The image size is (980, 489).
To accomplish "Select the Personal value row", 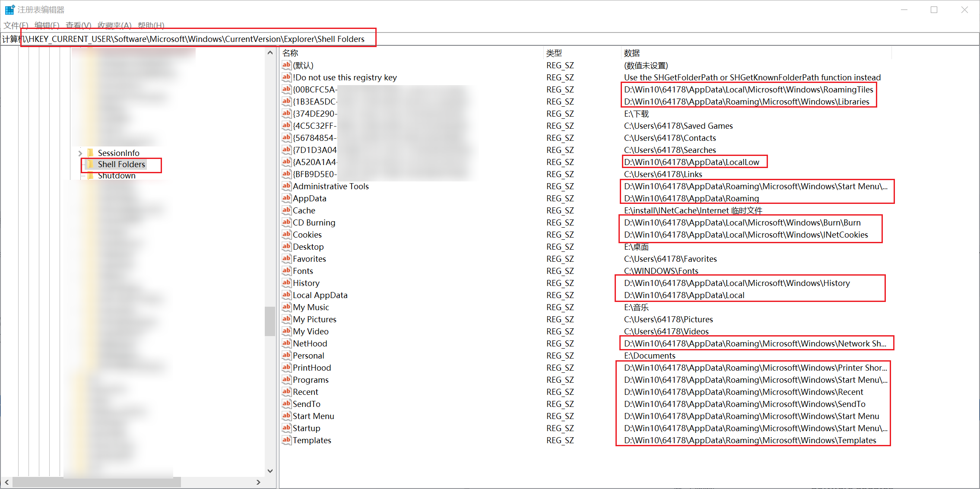I will 308,356.
